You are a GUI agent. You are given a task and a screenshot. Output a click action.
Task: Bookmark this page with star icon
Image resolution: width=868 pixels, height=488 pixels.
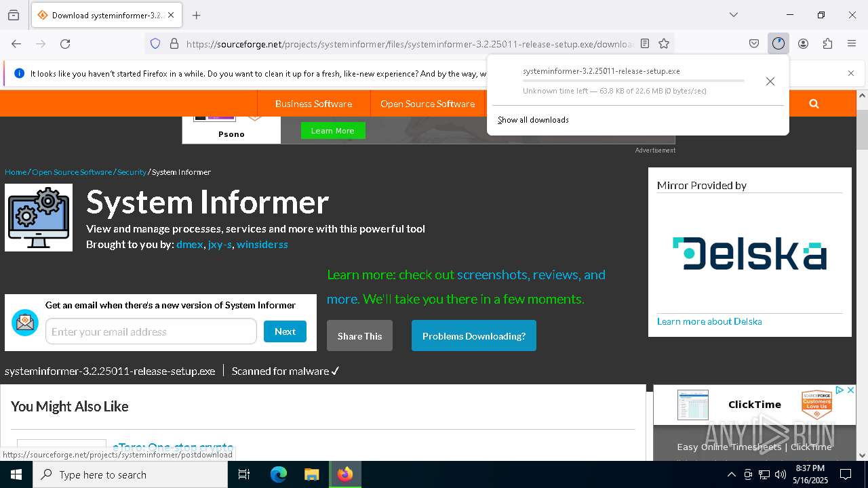pos(664,43)
